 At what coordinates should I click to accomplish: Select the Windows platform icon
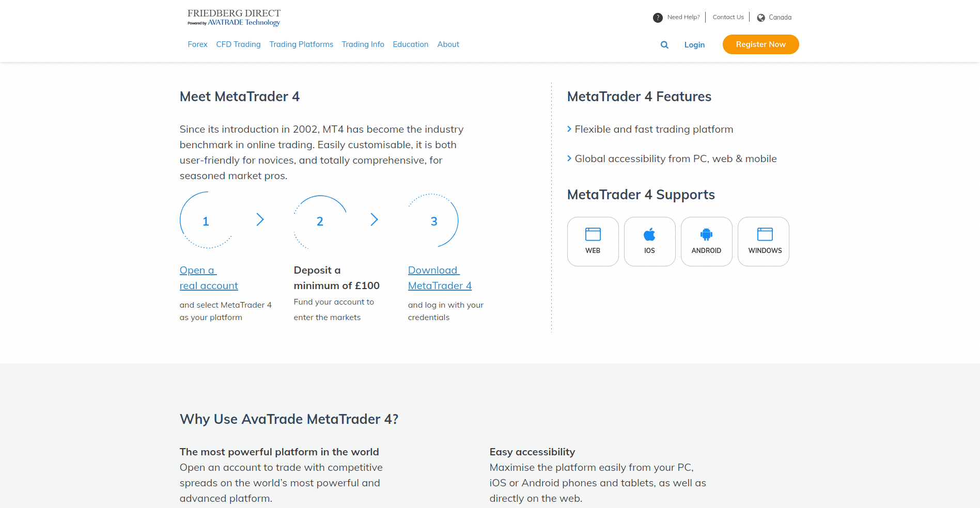tap(765, 235)
